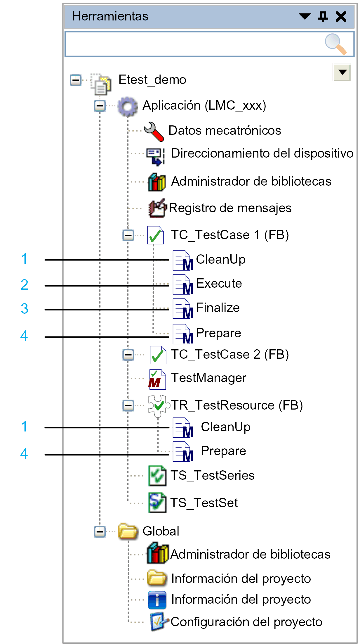Image resolution: width=360 pixels, height=644 pixels.
Task: Click the search magnifier icon
Action: 336,44
